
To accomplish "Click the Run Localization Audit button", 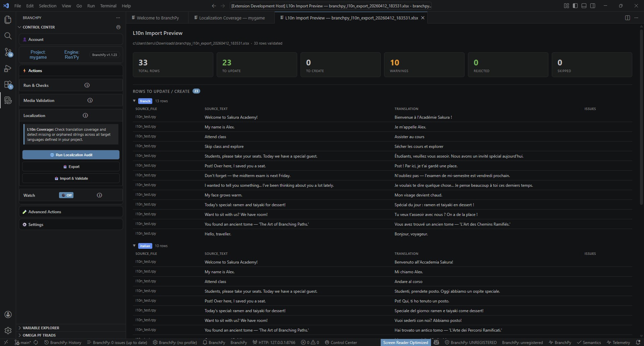I will pyautogui.click(x=71, y=155).
